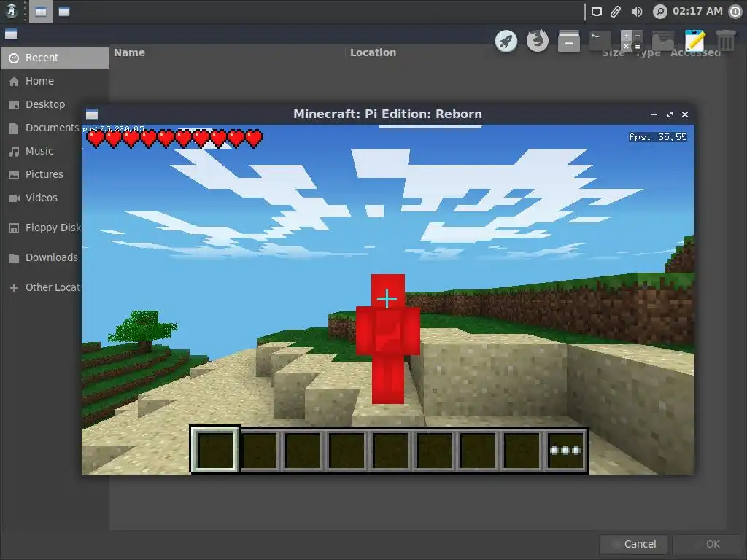Select Pictures in the sidebar

pos(42,175)
